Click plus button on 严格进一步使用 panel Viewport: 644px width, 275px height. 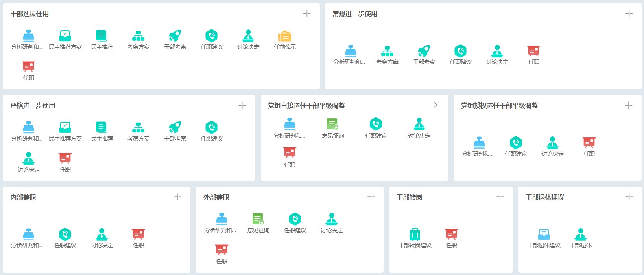tap(242, 105)
